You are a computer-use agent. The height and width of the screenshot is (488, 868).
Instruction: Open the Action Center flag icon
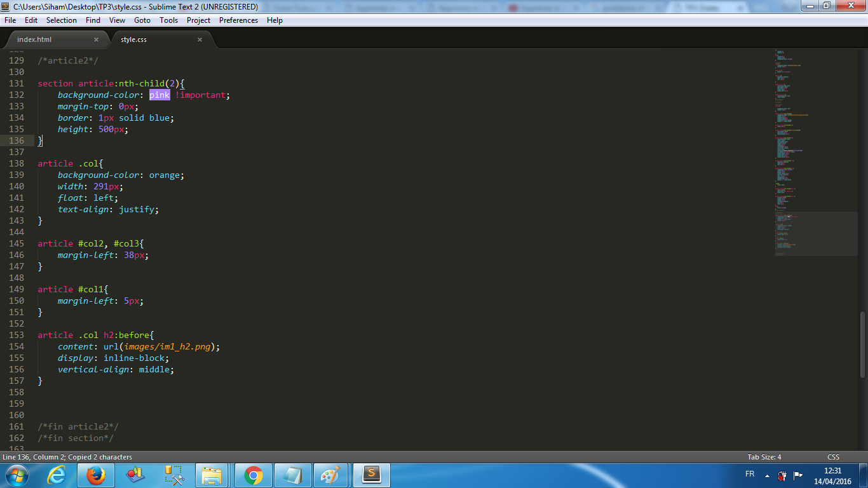pos(798,475)
